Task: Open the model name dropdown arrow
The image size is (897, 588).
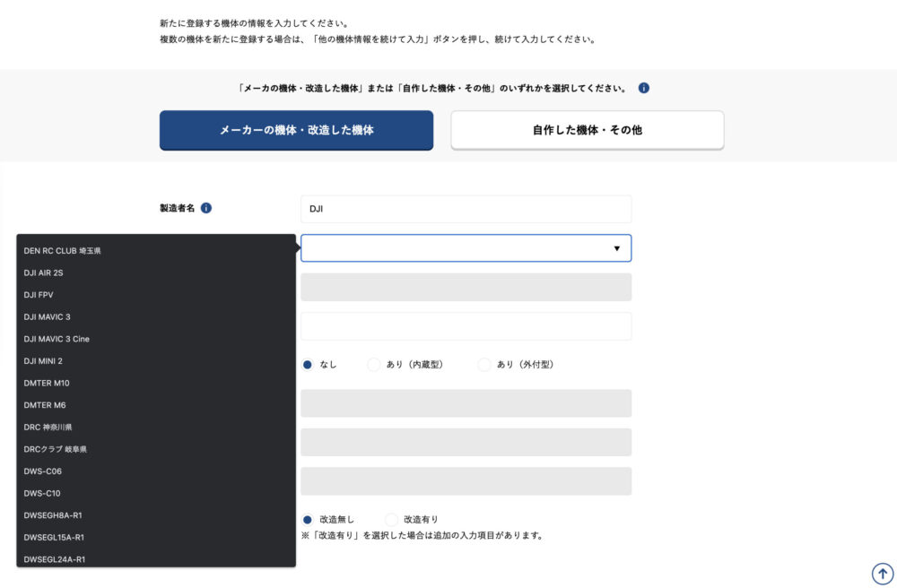Action: (x=617, y=248)
